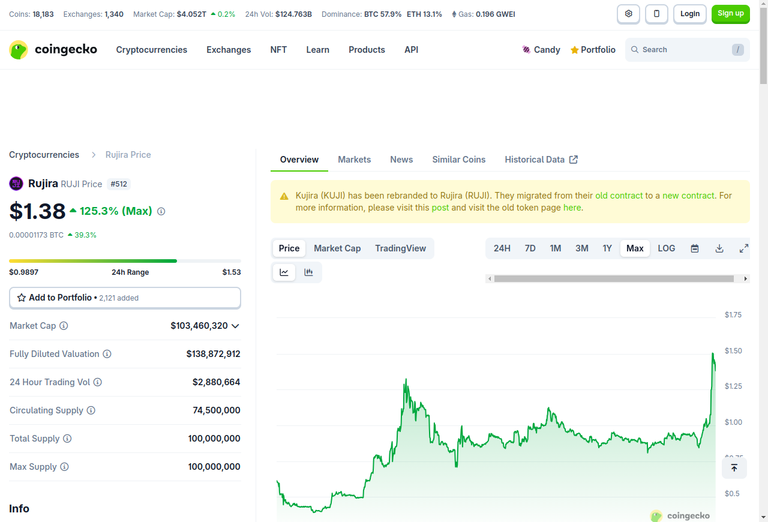Open Portfolio with the star icon
The image size is (768, 522).
pos(593,49)
